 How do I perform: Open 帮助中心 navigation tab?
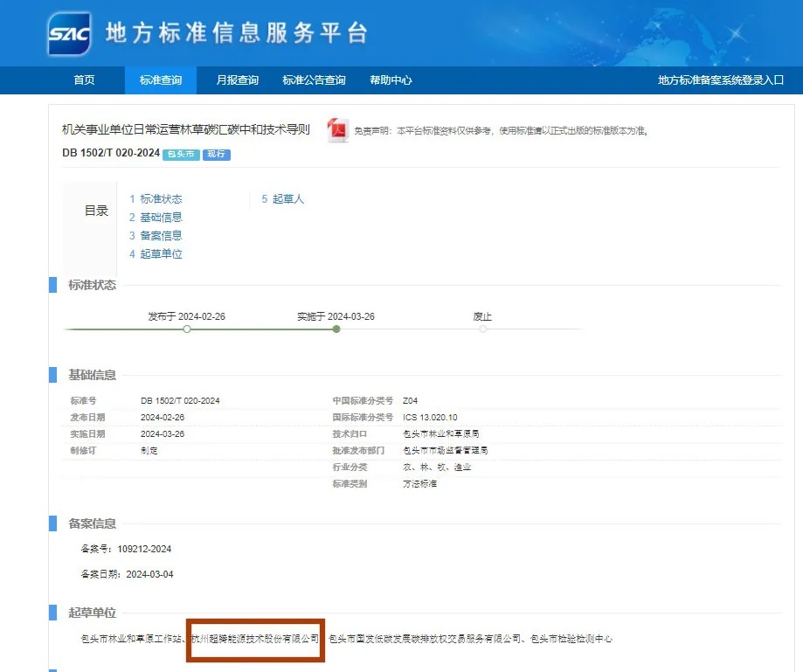[391, 80]
